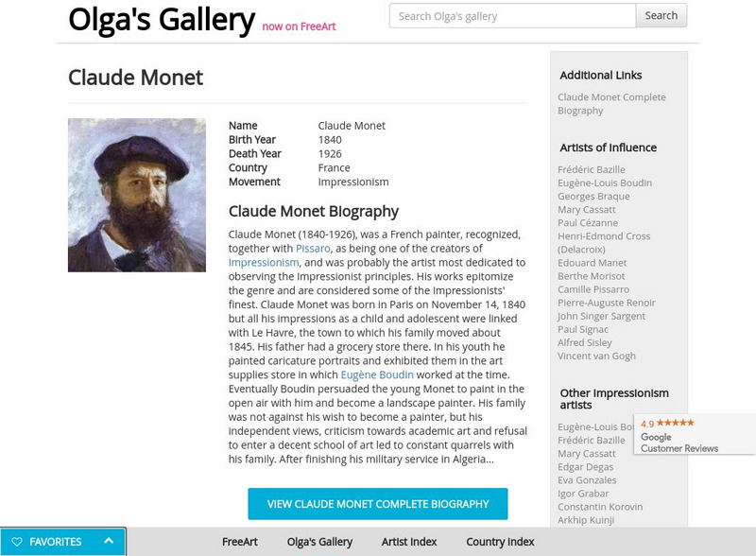
Task: Select Paul Cézanne in Artists of Influence
Action: tap(587, 223)
